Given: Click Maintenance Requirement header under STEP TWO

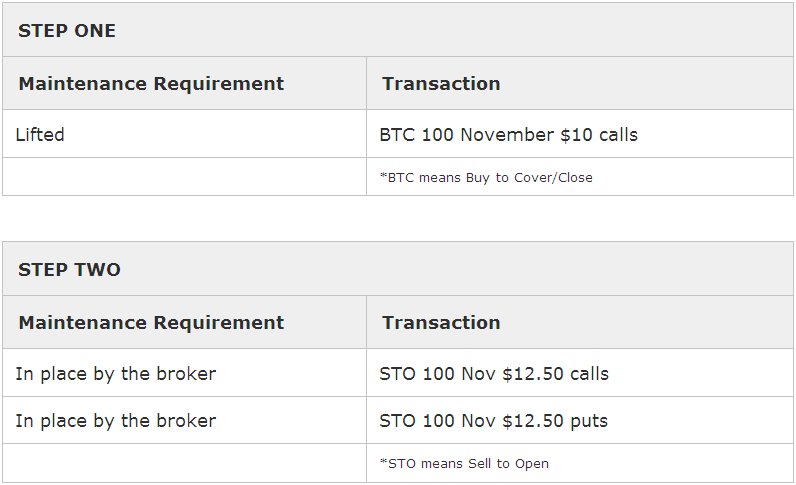Looking at the screenshot, I should [x=151, y=323].
